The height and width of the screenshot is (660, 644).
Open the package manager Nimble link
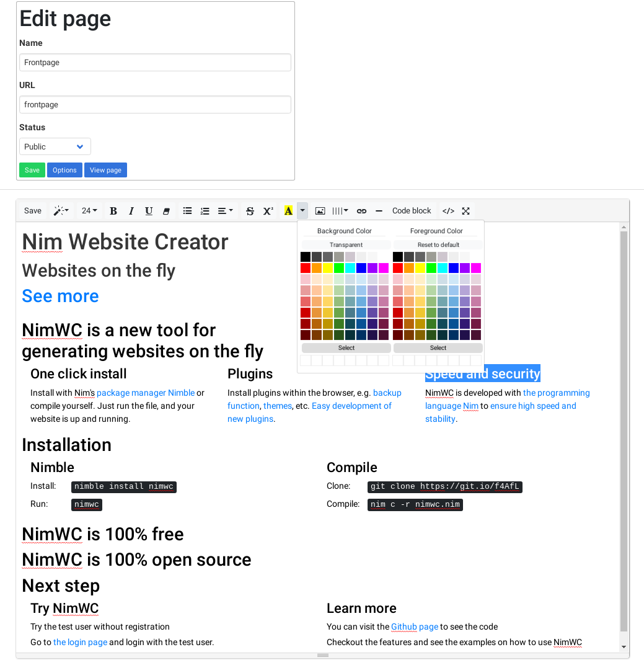(x=146, y=393)
